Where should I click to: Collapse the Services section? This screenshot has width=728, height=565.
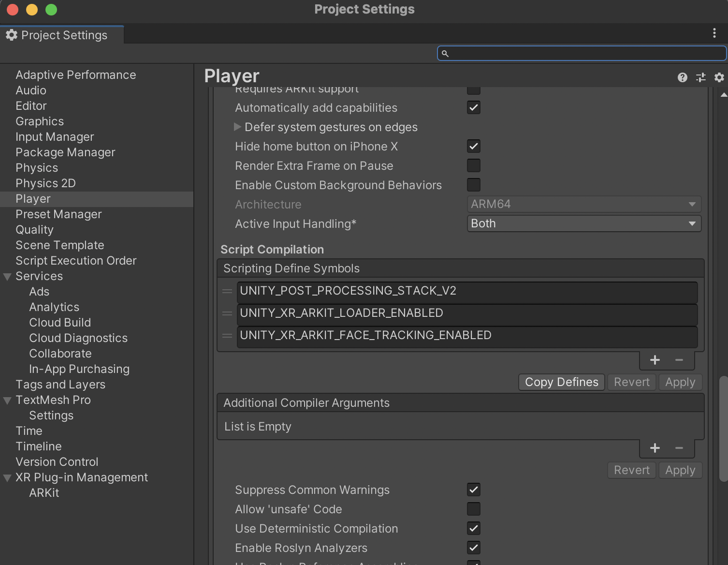tap(6, 276)
